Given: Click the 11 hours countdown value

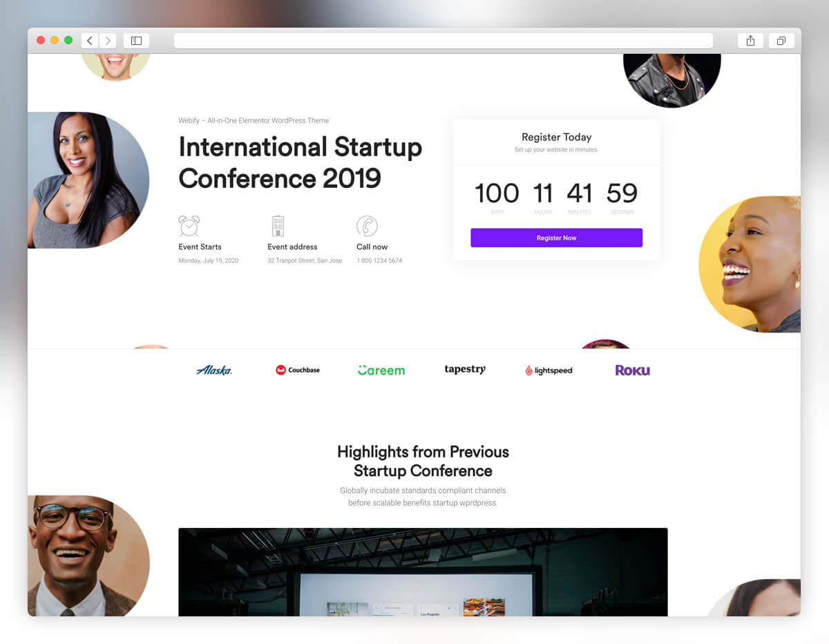Looking at the screenshot, I should [x=543, y=193].
